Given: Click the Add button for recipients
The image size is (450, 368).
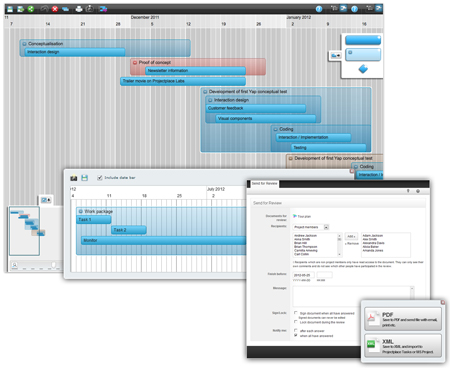Looking at the screenshot, I should click(351, 236).
